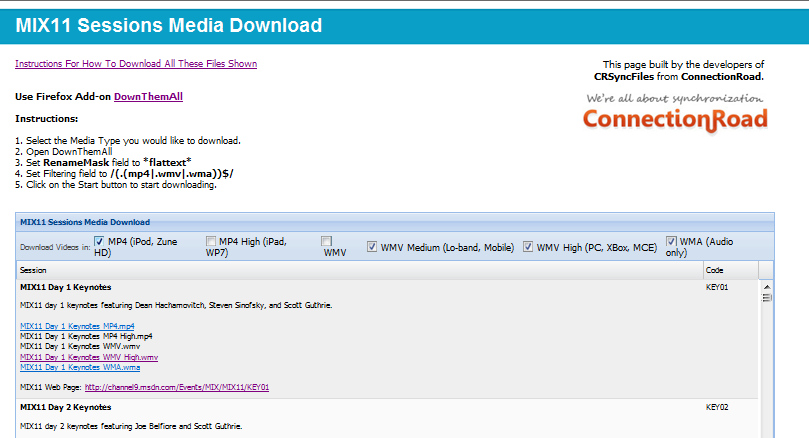Toggle MP4 (iPod, Zune HD) checkbox
Viewport: 809px width, 438px height.
[x=99, y=241]
